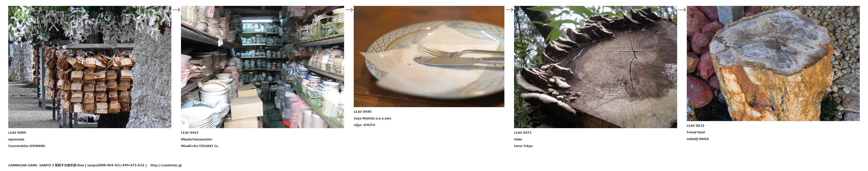Open the crockery shop shelves photo

[x=262, y=67]
